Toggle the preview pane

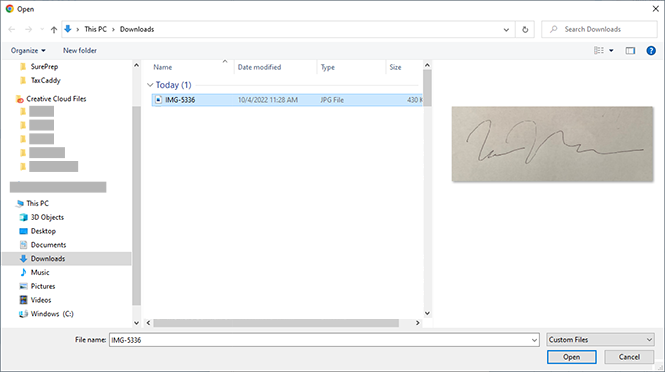click(630, 50)
